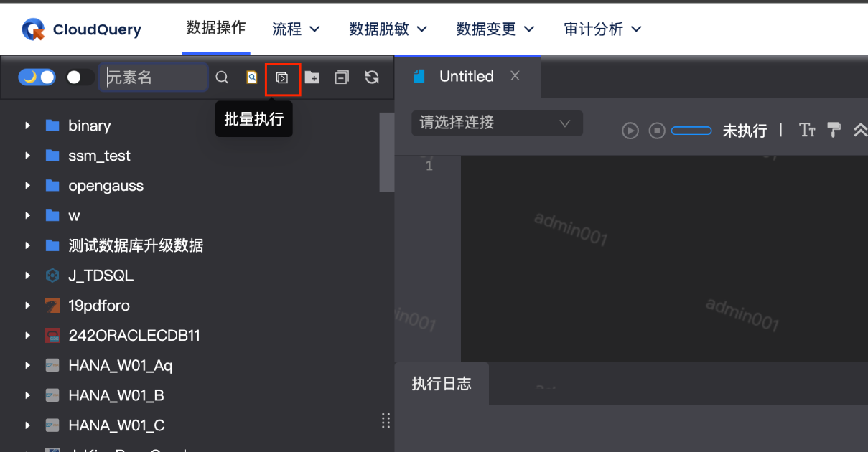Viewport: 868px width, 452px height.
Task: Open the 数据脱敏 dropdown menu
Action: click(x=388, y=29)
